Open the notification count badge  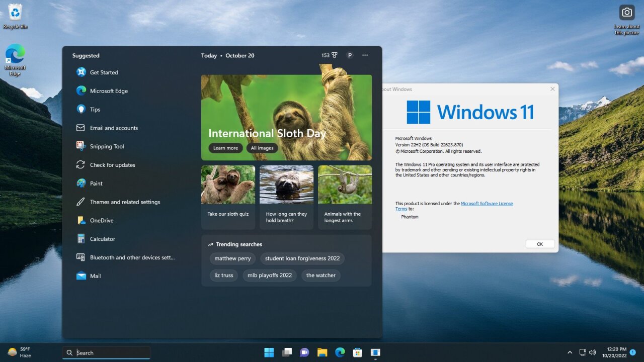tap(632, 352)
